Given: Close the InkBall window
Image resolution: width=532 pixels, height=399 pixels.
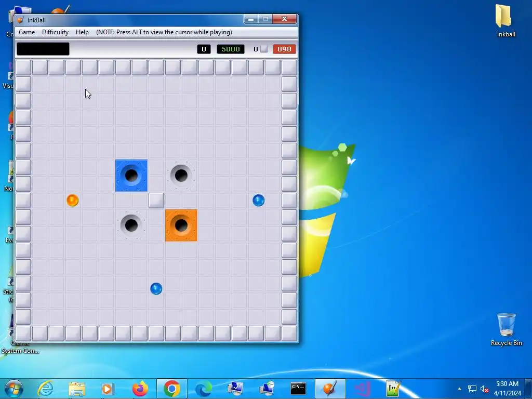Looking at the screenshot, I should 285,19.
